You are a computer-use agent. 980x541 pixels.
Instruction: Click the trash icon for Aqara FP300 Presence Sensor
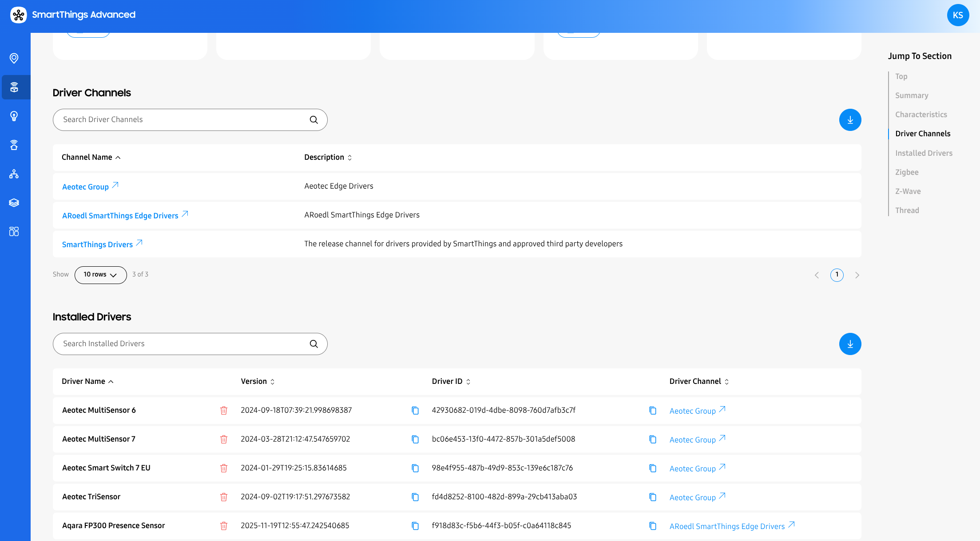click(224, 526)
